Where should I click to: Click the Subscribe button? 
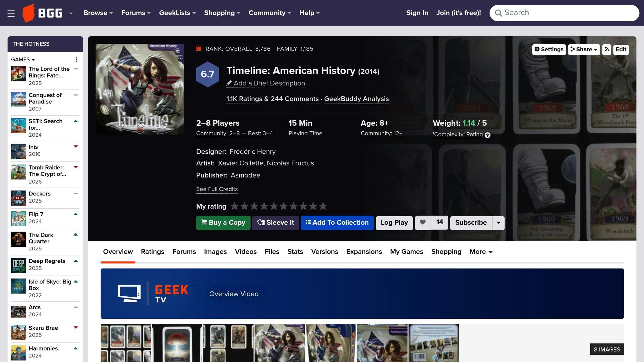(x=471, y=223)
